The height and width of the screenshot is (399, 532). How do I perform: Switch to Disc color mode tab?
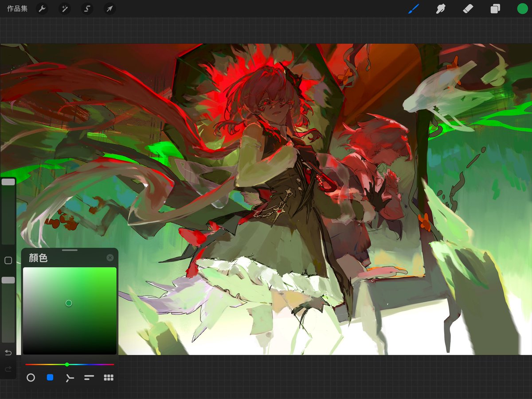pyautogui.click(x=31, y=378)
